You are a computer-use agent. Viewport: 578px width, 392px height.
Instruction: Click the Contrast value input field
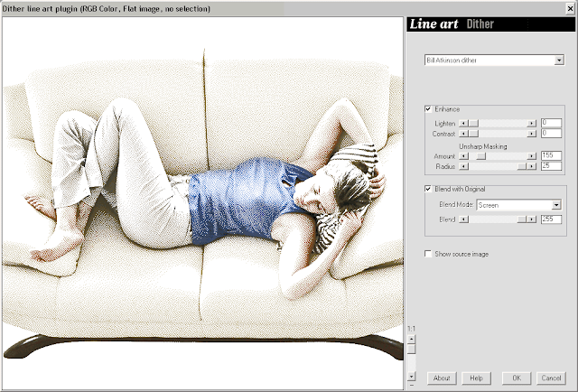point(551,133)
